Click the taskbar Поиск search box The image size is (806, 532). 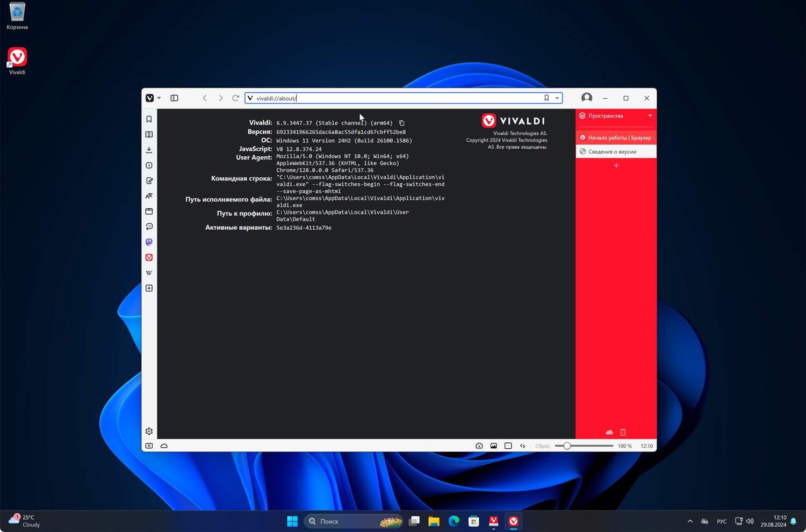click(354, 521)
